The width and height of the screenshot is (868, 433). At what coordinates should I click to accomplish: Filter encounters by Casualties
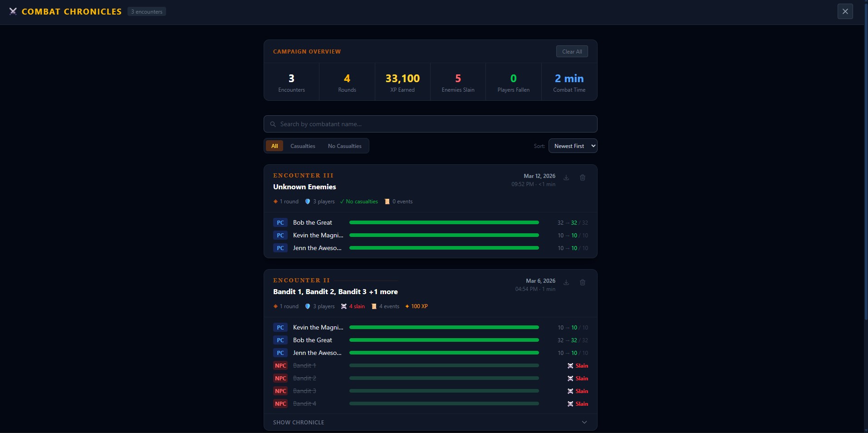tap(303, 146)
